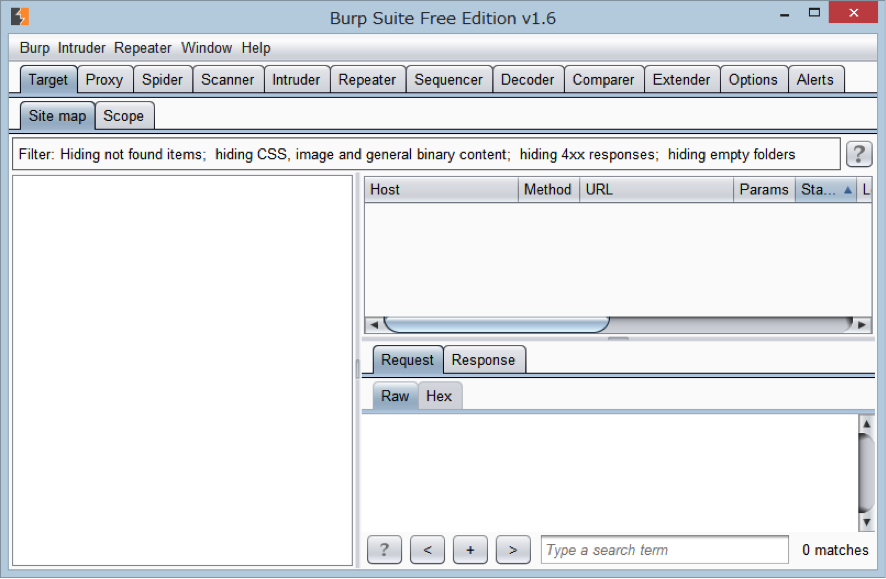Show the Request tab
The image size is (886, 579).
(407, 360)
